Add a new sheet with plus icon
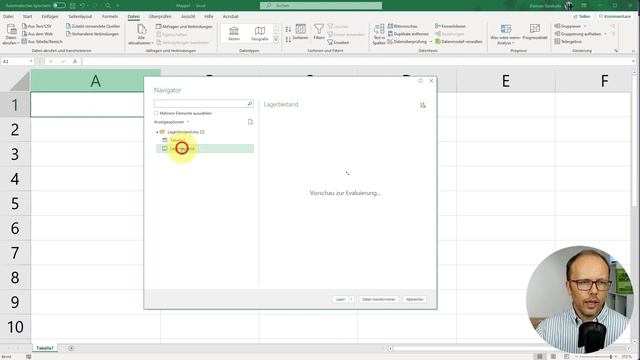This screenshot has width=640, height=360. click(71, 348)
